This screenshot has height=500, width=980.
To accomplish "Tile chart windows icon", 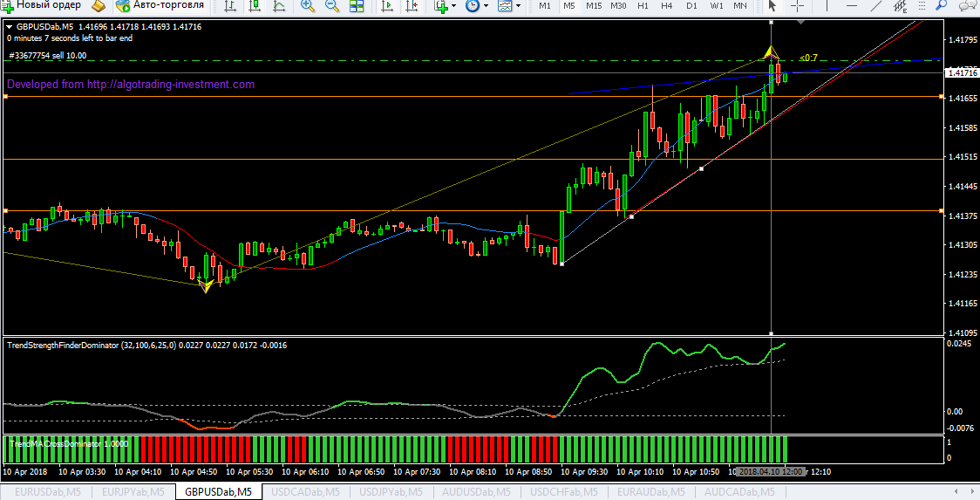I will (357, 6).
